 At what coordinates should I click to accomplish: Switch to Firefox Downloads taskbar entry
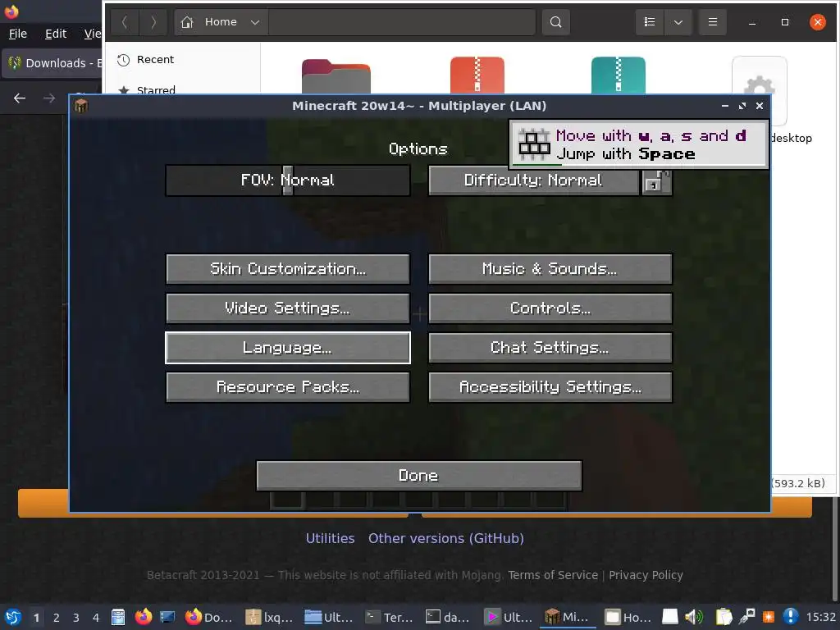[209, 617]
